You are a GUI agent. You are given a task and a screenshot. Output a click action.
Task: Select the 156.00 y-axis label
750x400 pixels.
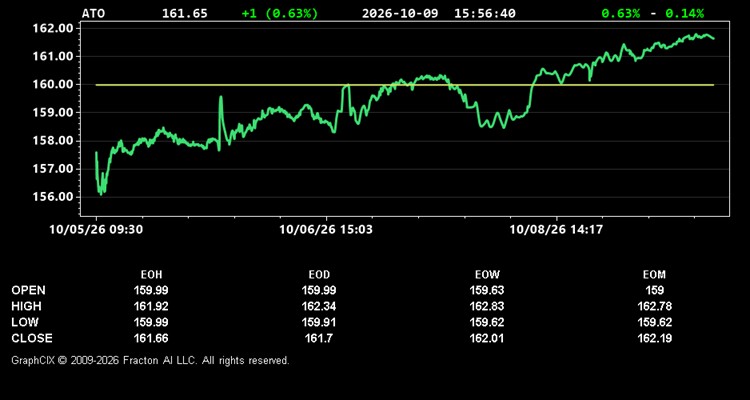pos(53,197)
